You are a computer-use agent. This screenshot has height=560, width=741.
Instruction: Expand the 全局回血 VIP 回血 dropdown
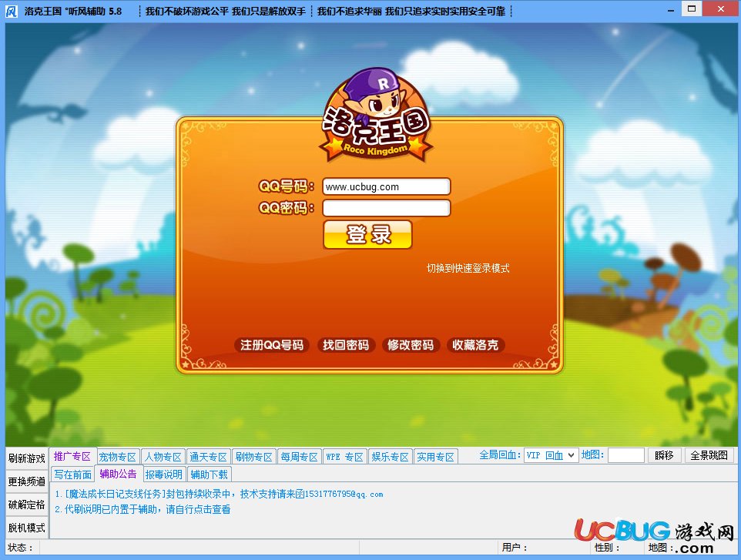(x=551, y=455)
